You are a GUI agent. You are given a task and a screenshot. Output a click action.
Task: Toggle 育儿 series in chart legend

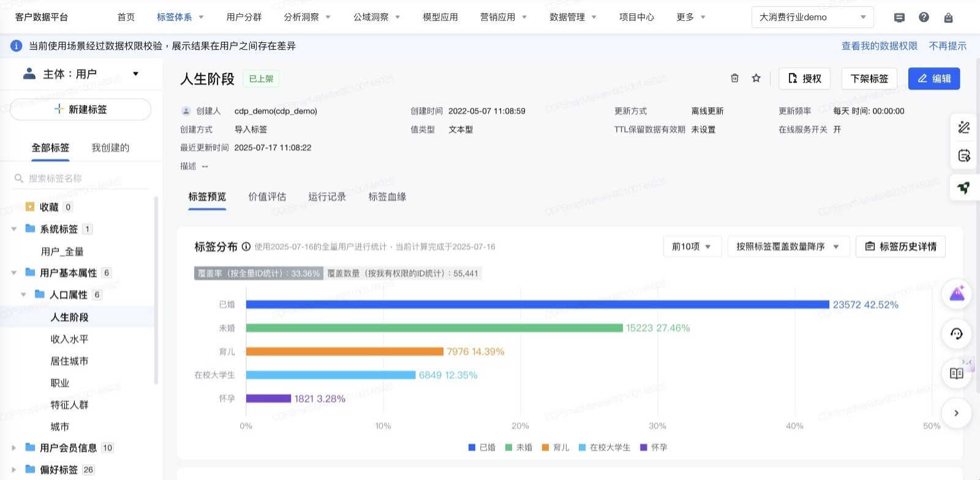coord(556,448)
